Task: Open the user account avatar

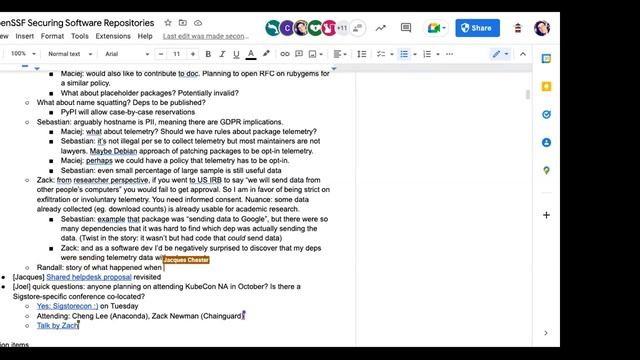Action: point(542,28)
